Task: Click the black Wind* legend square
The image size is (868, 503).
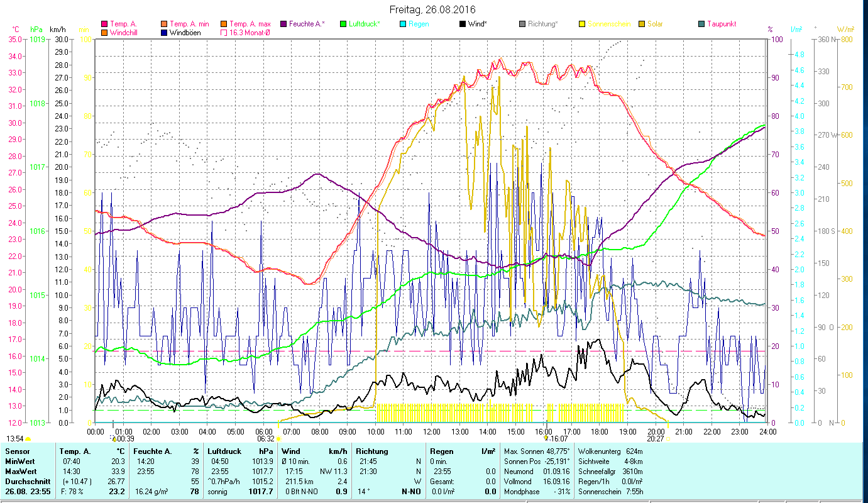Action: coord(463,25)
